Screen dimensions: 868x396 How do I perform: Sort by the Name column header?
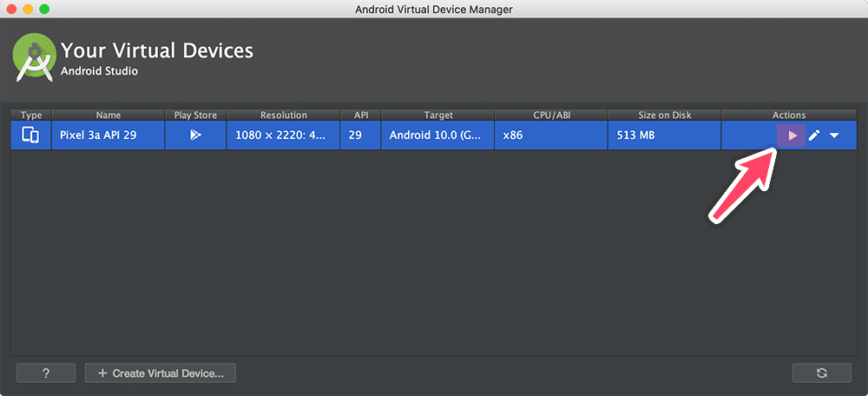[x=108, y=115]
